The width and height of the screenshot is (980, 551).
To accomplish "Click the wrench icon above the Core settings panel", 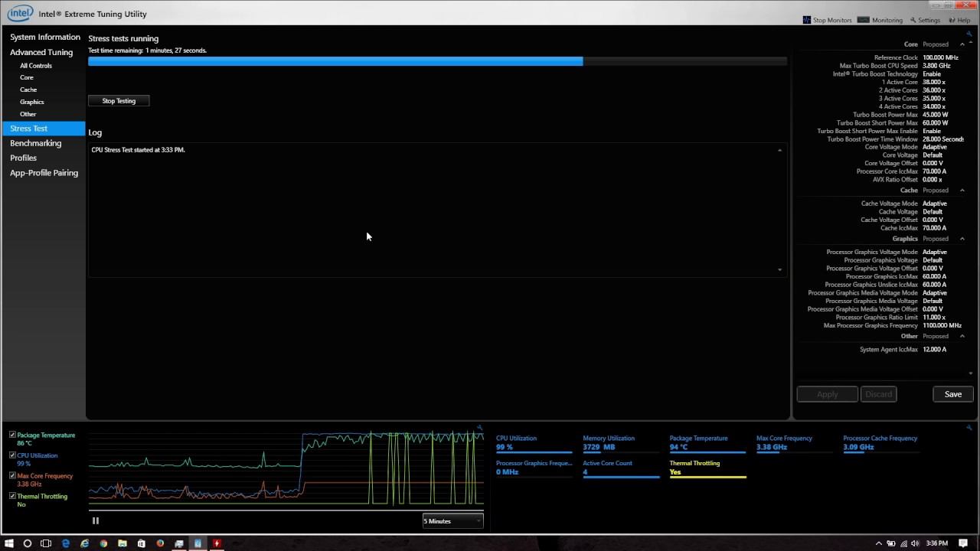I will 969,34.
